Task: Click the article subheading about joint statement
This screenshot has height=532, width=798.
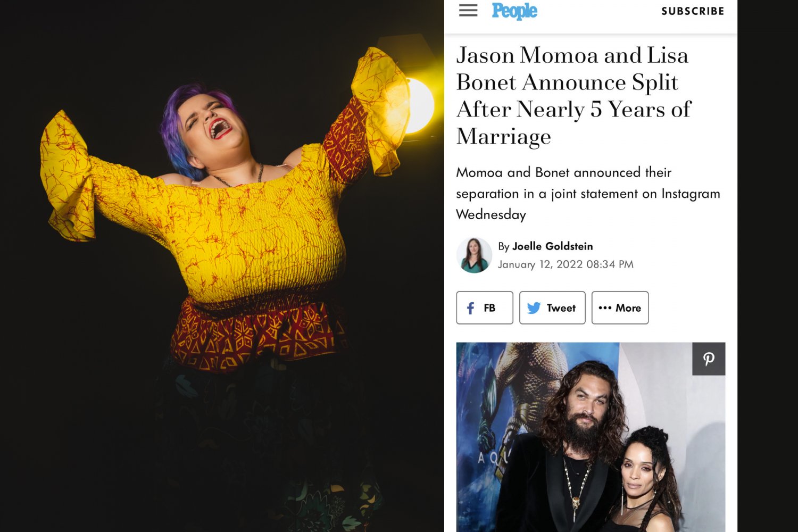Action: pyautogui.click(x=588, y=193)
